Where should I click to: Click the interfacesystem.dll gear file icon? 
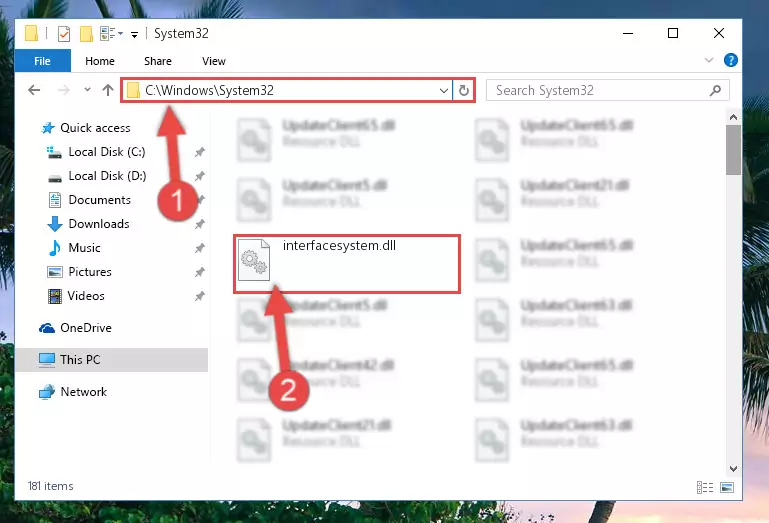point(254,260)
